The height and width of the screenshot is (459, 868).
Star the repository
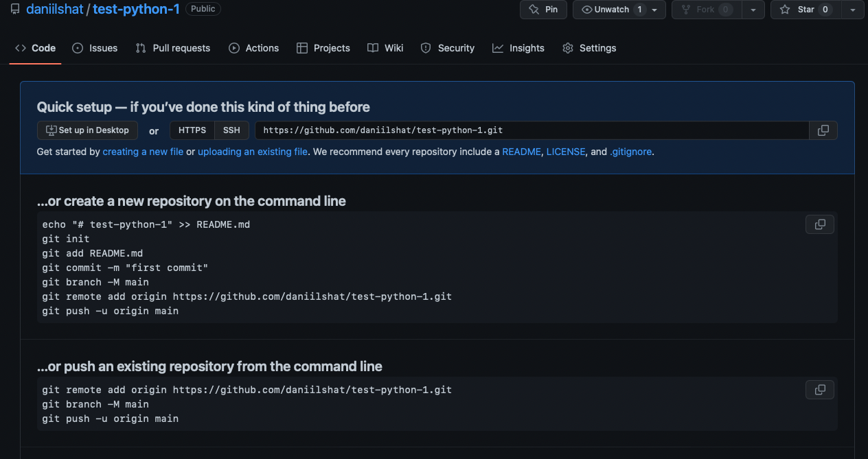pos(805,10)
